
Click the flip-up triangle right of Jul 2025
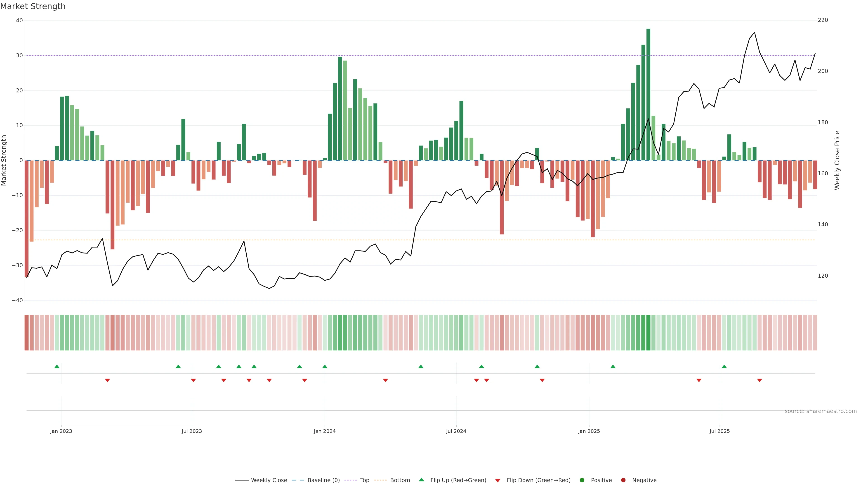[724, 366]
